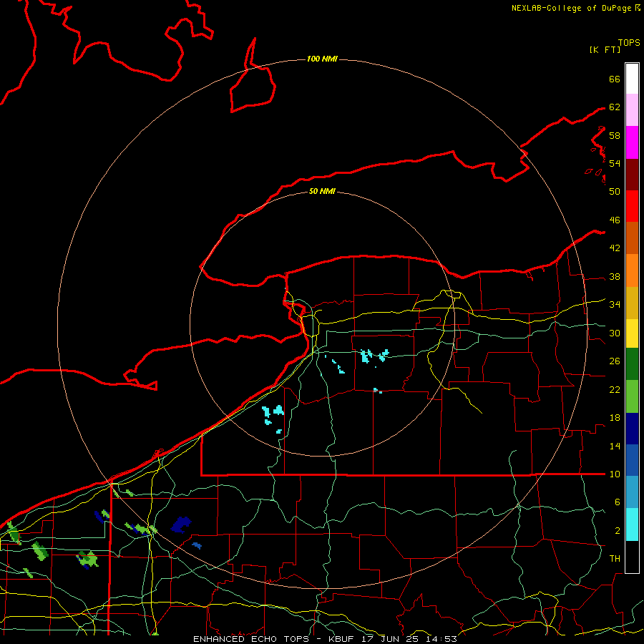This screenshot has width=644, height=644.
Task: Select the dark red (maroon) legend swatch
Action: pyautogui.click(x=632, y=174)
